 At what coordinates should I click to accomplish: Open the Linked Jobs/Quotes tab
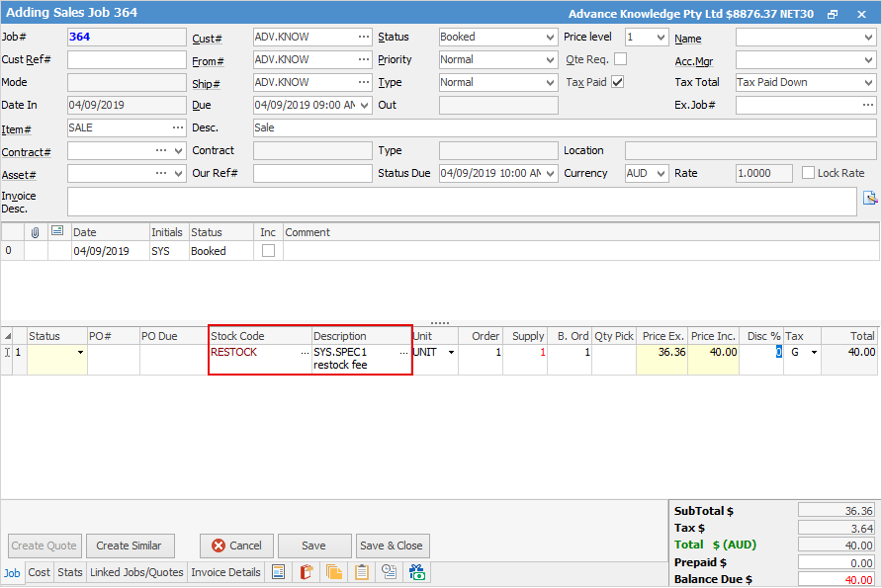pyautogui.click(x=136, y=572)
